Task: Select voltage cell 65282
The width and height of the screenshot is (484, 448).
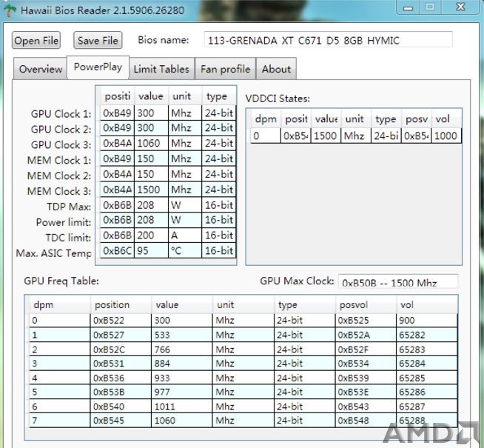Action: [x=426, y=335]
